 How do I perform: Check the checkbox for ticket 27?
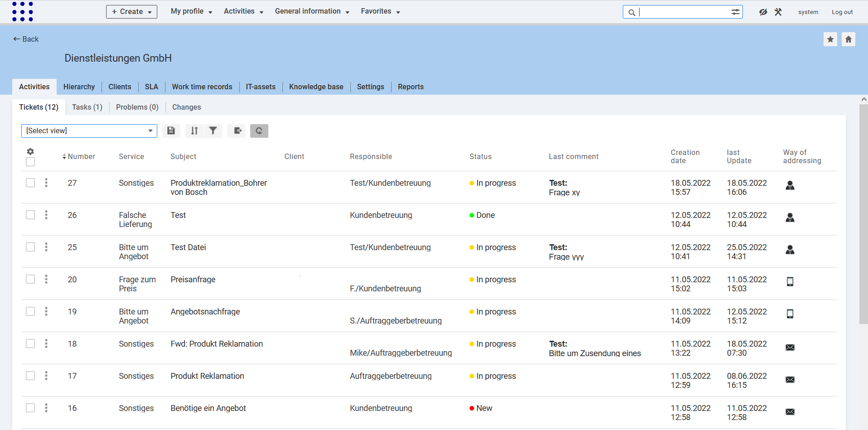click(x=30, y=183)
